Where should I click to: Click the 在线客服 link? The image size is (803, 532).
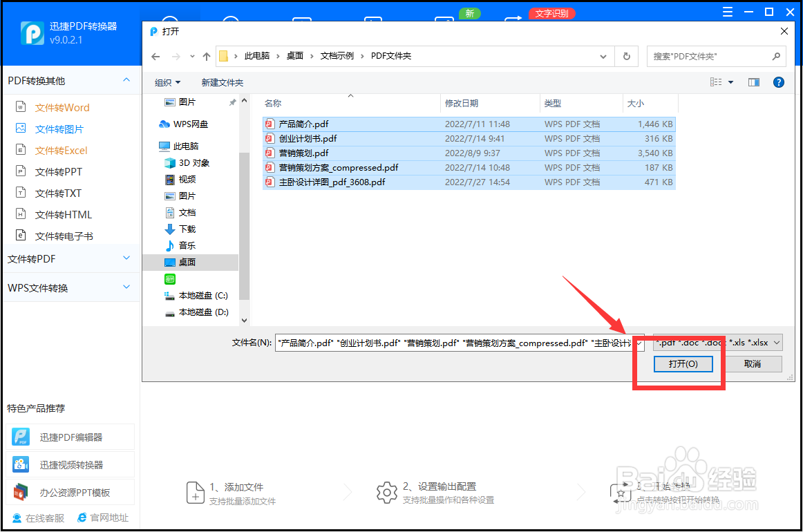tap(45, 518)
